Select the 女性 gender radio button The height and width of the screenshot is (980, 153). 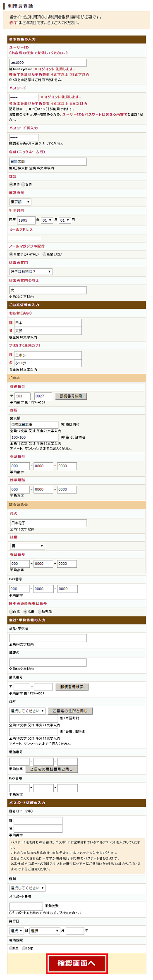pyautogui.click(x=23, y=184)
